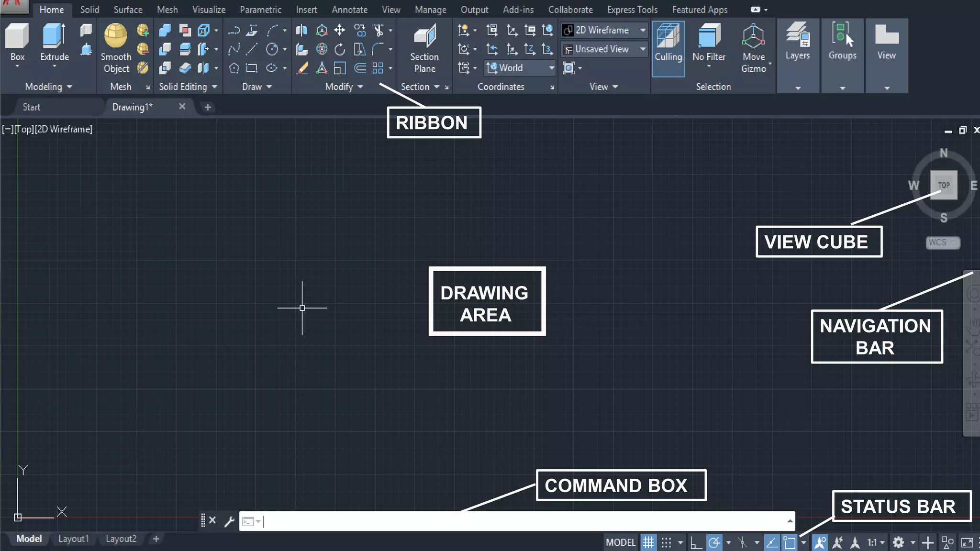This screenshot has width=980, height=551.
Task: Open the Unsaved View dropdown
Action: coord(605,49)
